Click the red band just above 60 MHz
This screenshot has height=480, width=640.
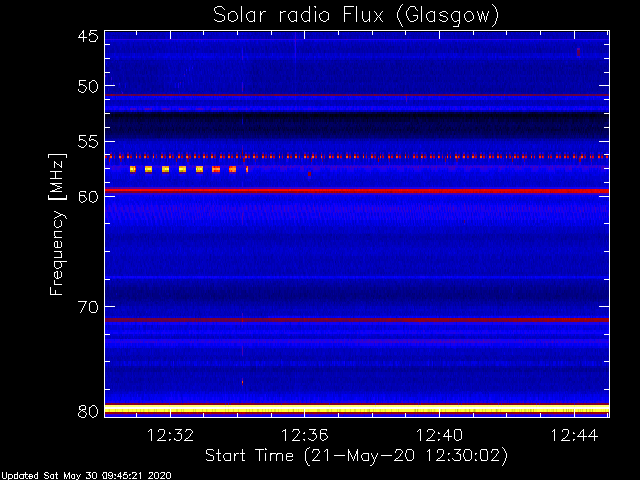[357, 191]
